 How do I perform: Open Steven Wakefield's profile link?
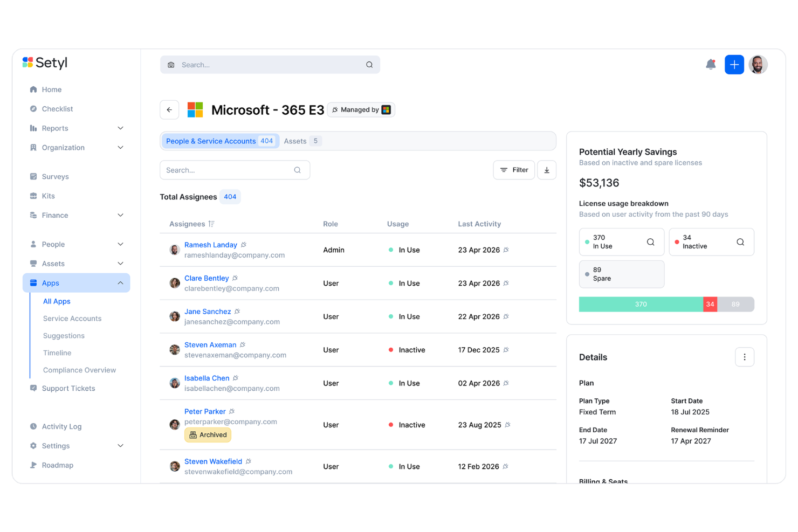point(213,461)
